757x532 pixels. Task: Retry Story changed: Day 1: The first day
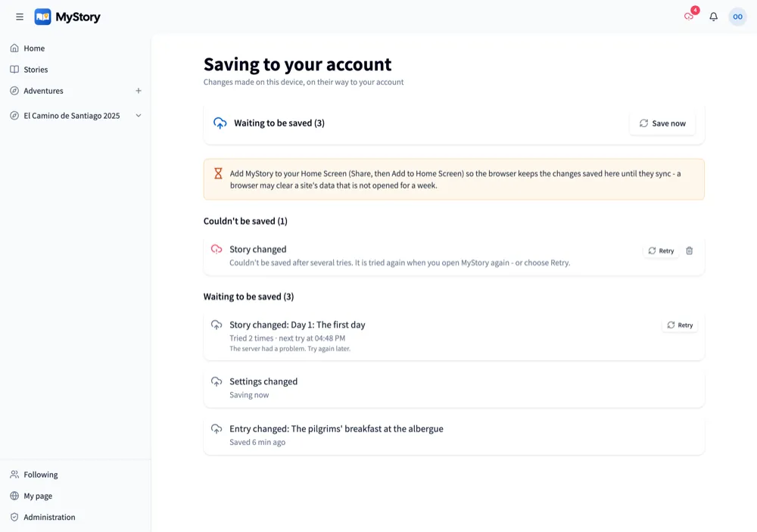[680, 325]
